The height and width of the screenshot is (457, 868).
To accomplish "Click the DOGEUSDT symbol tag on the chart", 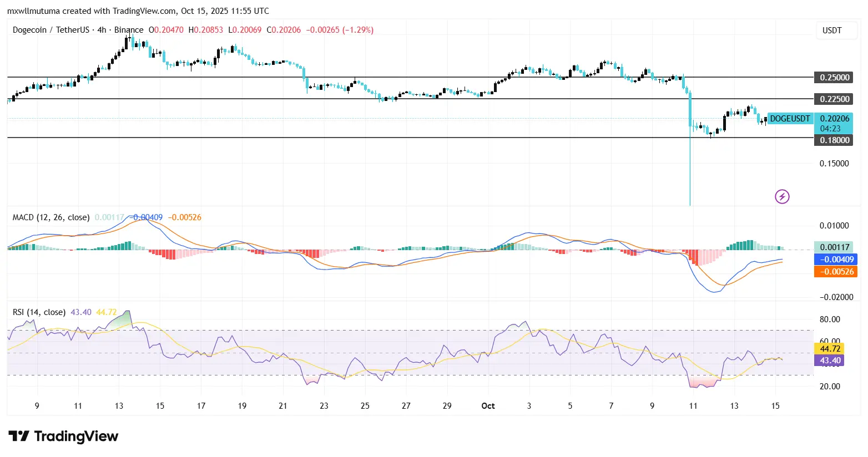I will coord(790,119).
